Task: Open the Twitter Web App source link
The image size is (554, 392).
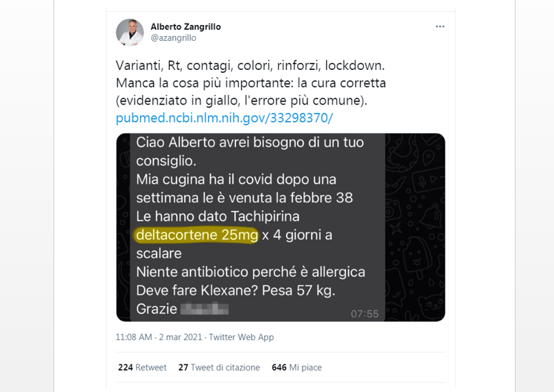Action: pos(241,337)
